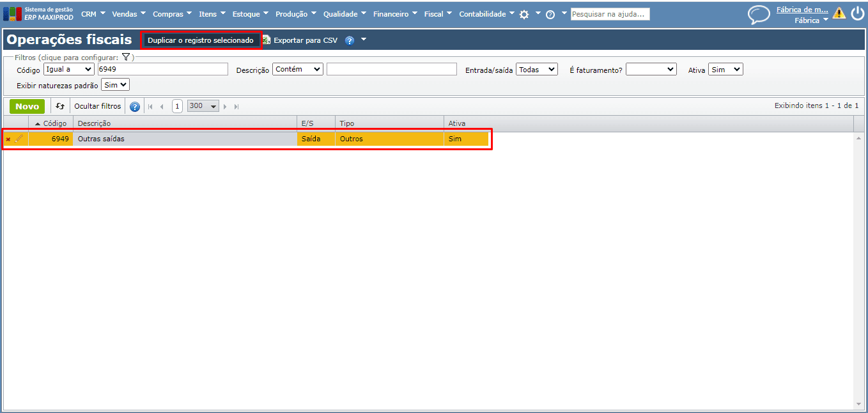This screenshot has height=413, width=868.
Task: Open the Vendas menu
Action: (129, 14)
